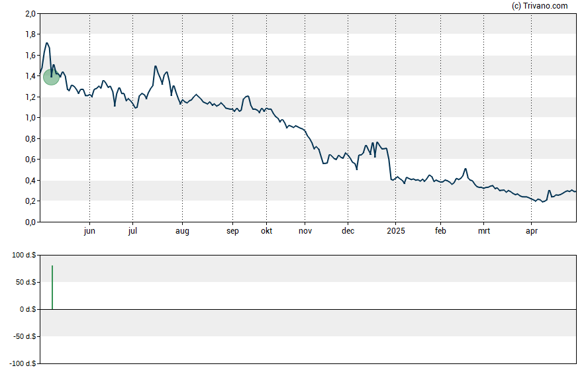Click the green circle marker on the price line
This screenshot has height=374, width=588.
coord(52,77)
